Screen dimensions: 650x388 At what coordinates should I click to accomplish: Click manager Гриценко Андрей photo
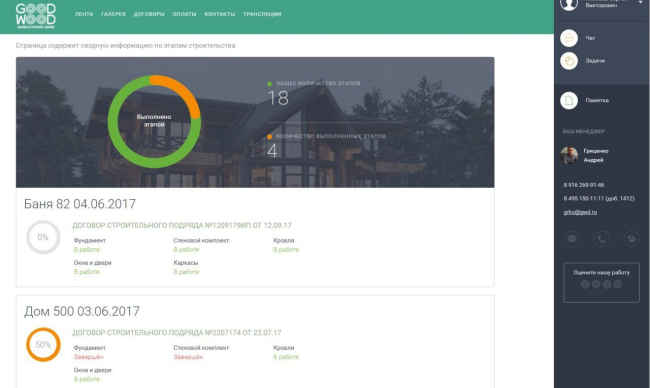(569, 155)
